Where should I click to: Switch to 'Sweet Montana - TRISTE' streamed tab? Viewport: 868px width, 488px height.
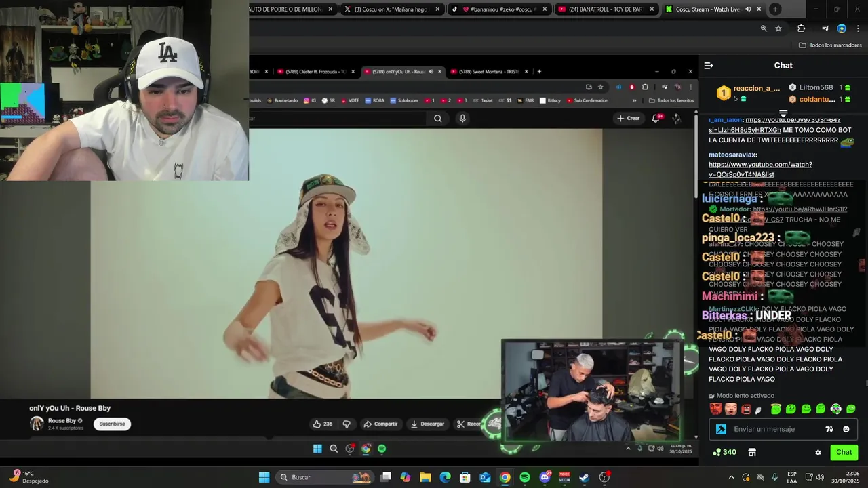point(488,72)
